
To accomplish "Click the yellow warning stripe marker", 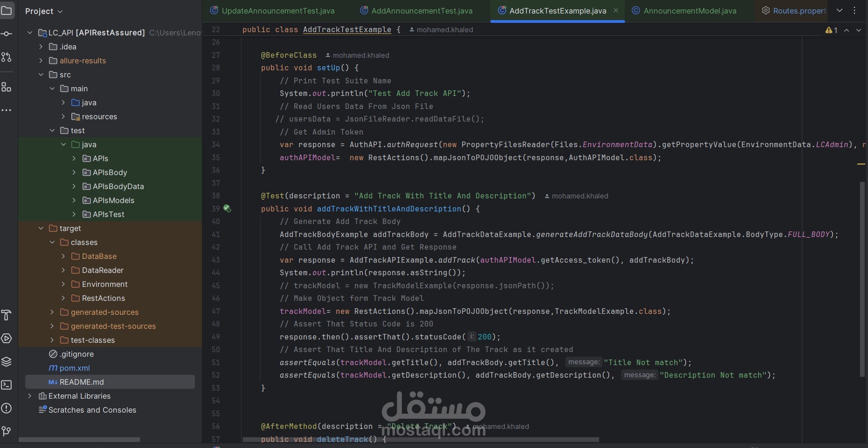I will coord(861,164).
